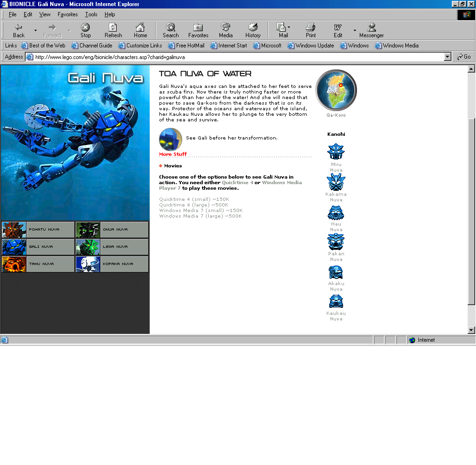
Task: Select Tahu Nuva character button
Action: point(38,264)
